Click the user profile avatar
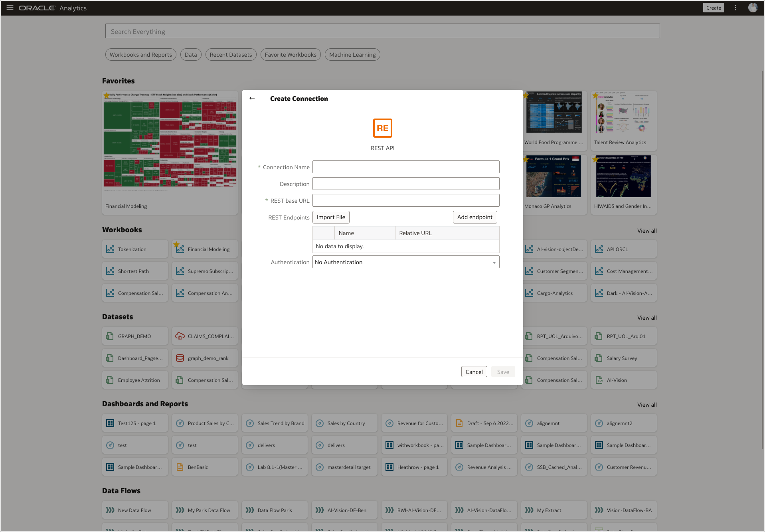 pos(753,8)
